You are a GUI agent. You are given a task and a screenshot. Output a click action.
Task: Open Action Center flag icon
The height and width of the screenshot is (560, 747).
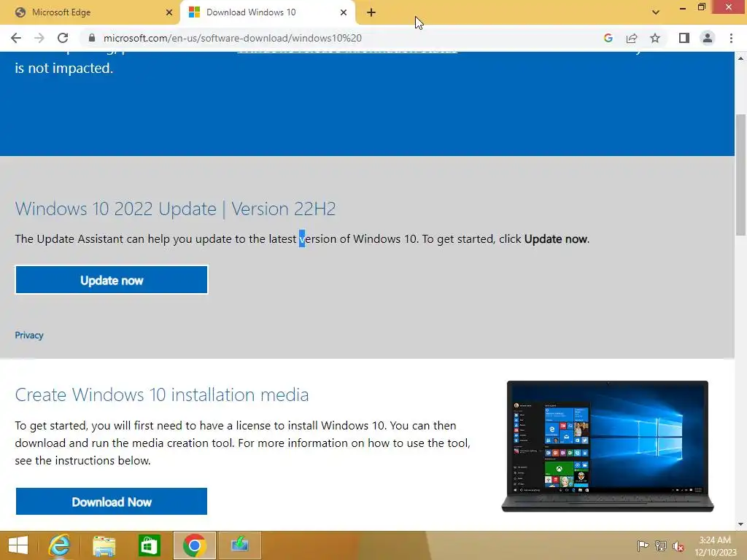click(643, 545)
